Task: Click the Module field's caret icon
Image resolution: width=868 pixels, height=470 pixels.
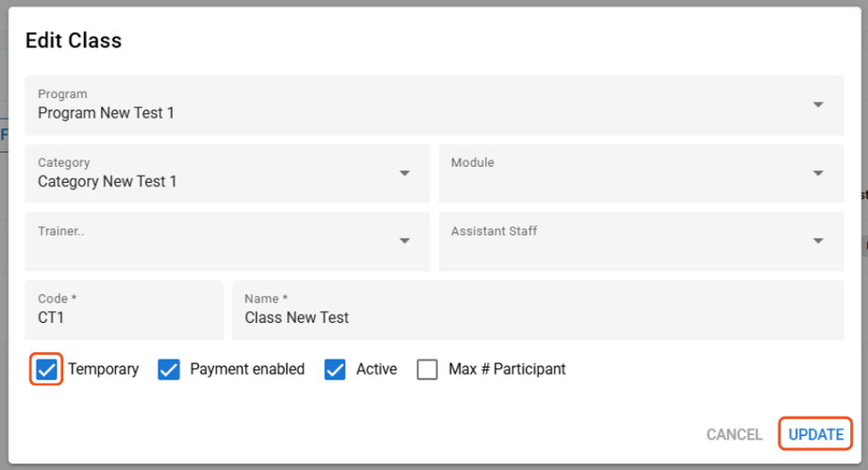Action: [818, 173]
